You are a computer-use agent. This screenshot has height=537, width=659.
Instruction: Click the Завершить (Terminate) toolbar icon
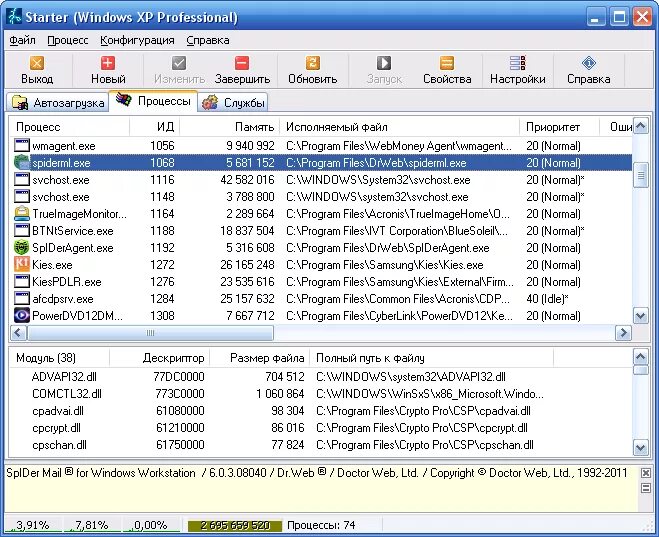(242, 63)
